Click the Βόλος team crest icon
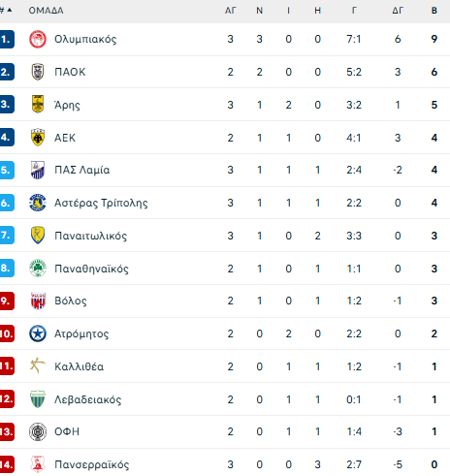Image resolution: width=450 pixels, height=476 pixels. pos(38,301)
